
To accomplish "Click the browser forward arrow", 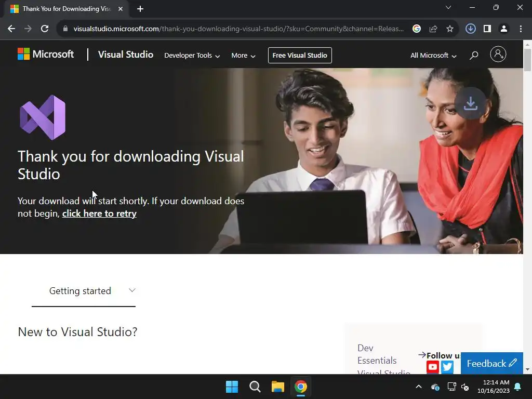I will tap(28, 29).
